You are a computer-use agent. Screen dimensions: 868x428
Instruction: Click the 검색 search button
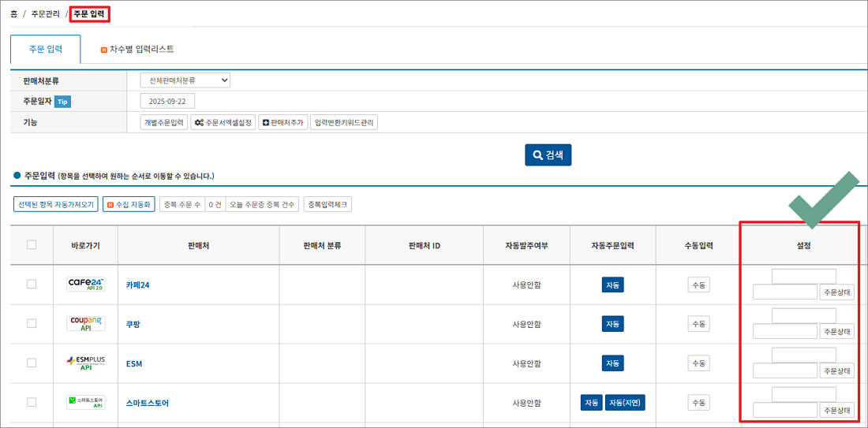[x=548, y=155]
